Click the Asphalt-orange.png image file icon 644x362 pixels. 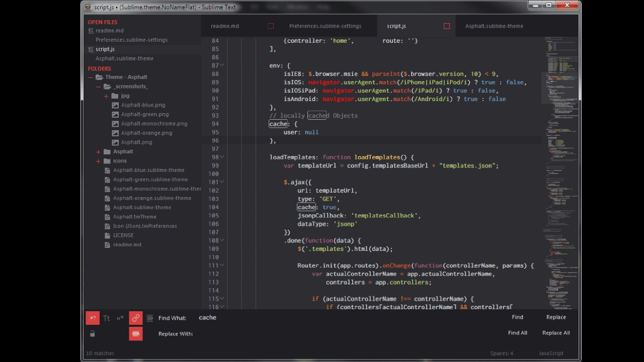[x=115, y=133]
